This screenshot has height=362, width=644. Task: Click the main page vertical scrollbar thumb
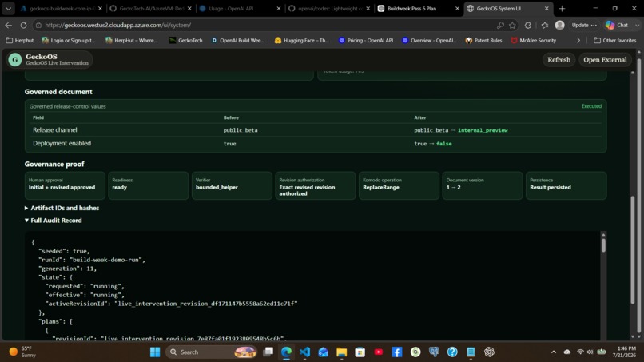[x=633, y=250]
